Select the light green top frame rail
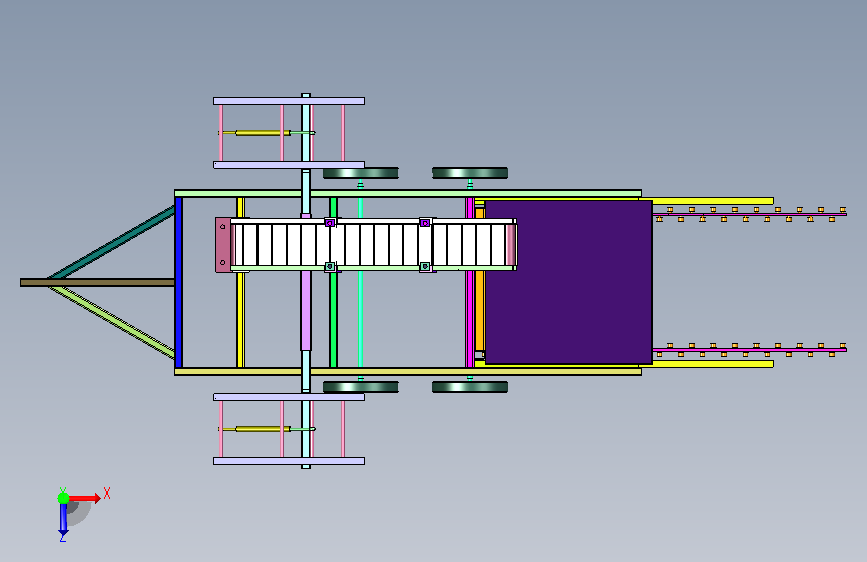Image resolution: width=867 pixels, height=562 pixels. click(x=408, y=193)
